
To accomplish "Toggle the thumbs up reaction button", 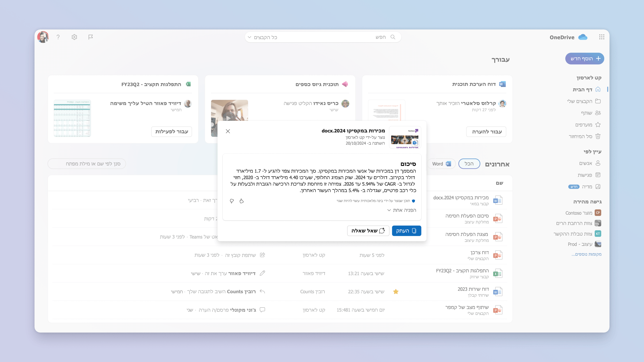I will (x=241, y=201).
